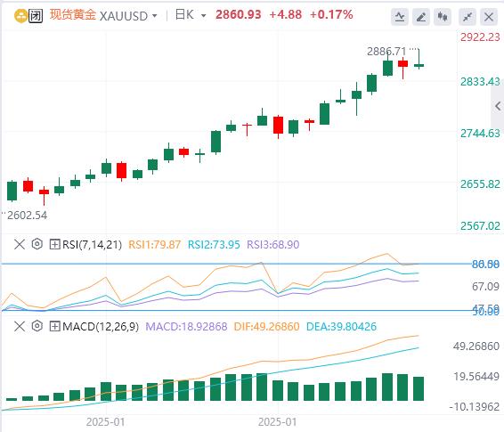Viewport: 504px width, 432px height.
Task: Click the current price 2860.93
Action: tap(238, 15)
